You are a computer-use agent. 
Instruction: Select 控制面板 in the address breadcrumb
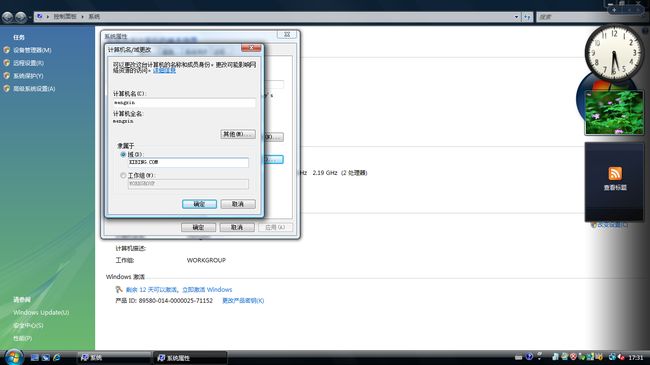tap(65, 17)
